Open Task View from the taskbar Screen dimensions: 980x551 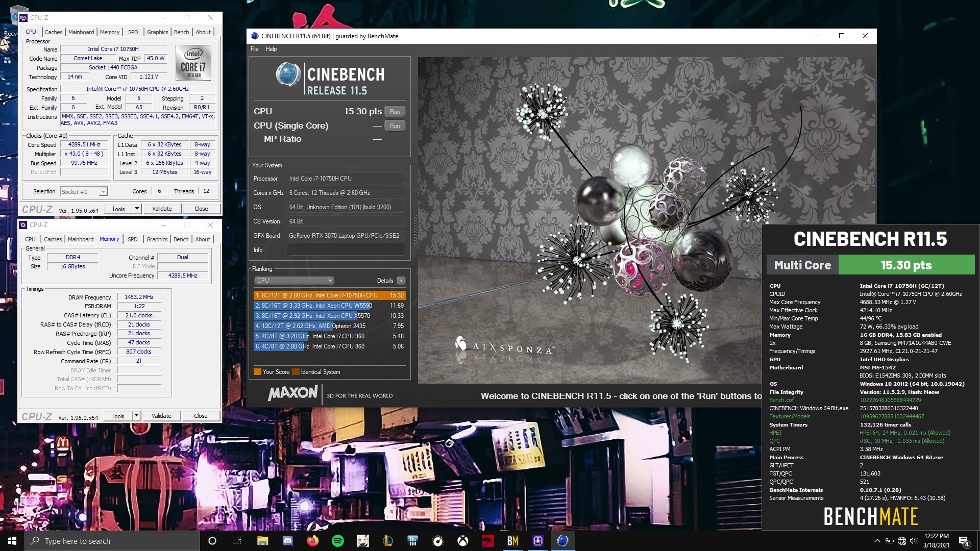pos(237,541)
